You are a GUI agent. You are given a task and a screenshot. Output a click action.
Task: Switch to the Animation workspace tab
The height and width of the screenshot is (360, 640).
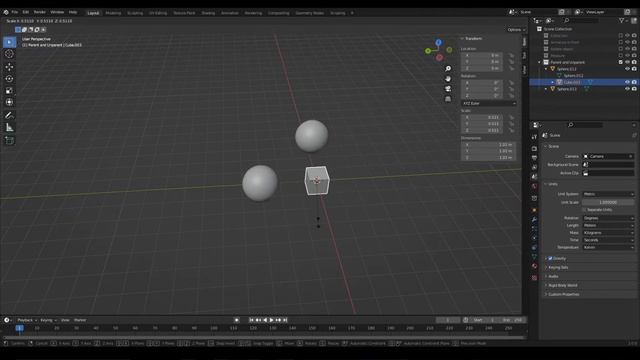(x=229, y=13)
